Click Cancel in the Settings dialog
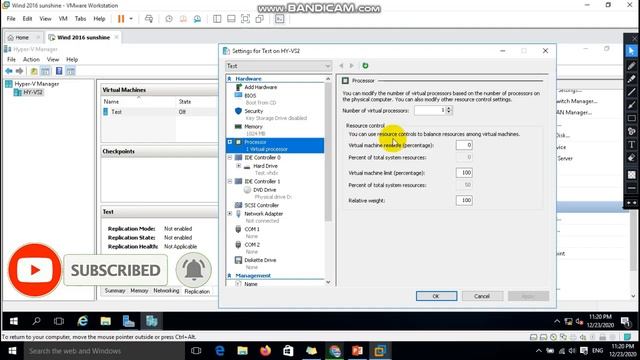This screenshot has height=360, width=640. coord(482,296)
